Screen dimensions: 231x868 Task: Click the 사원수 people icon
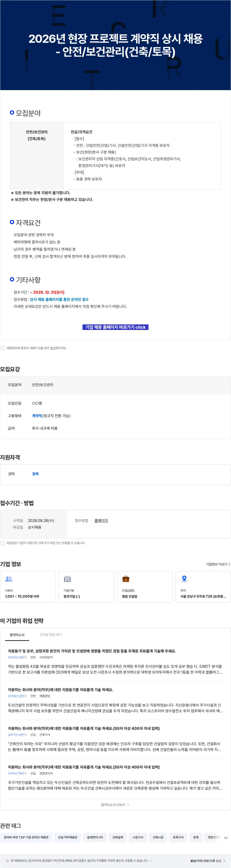coord(9,579)
